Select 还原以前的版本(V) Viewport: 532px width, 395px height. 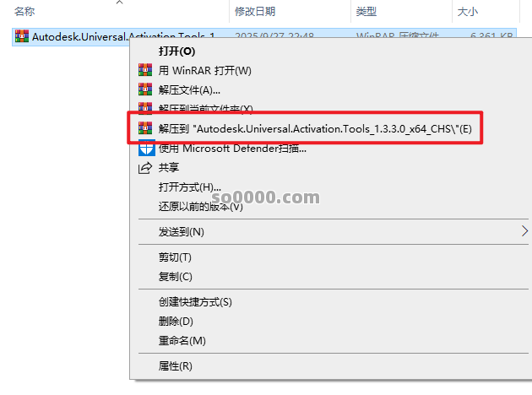(x=200, y=206)
